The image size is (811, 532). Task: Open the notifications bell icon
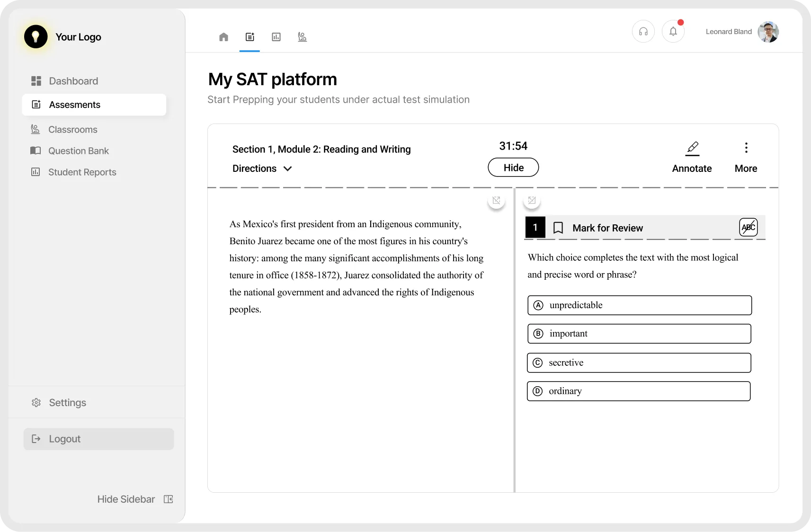(x=673, y=32)
